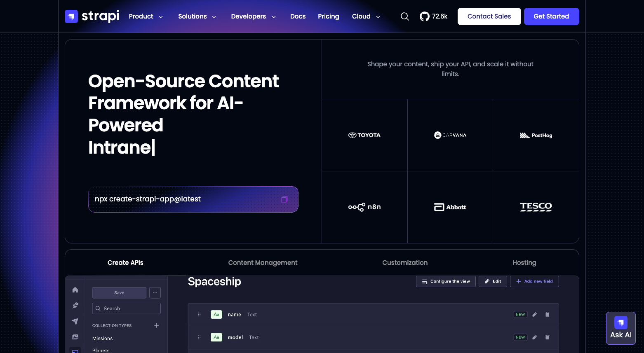Image resolution: width=644 pixels, height=353 pixels.
Task: Click the NEW badge on the name row
Action: pyautogui.click(x=520, y=315)
